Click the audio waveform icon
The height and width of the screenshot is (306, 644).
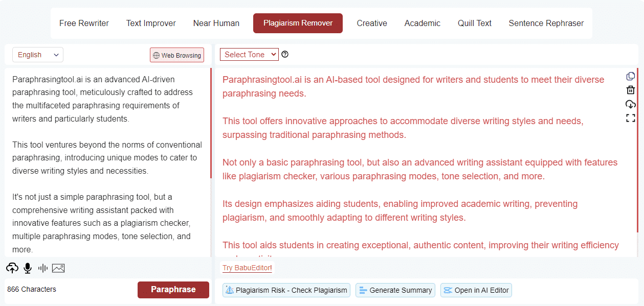pyautogui.click(x=43, y=268)
